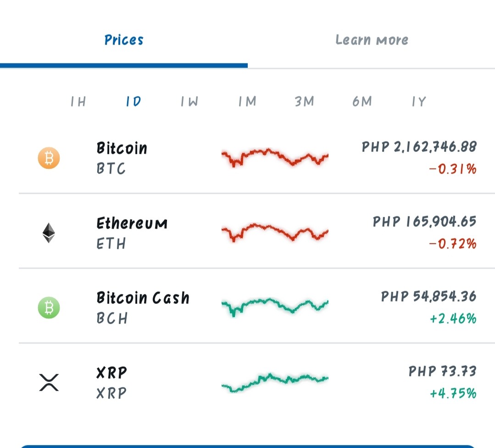Screen dimensions: 495x448
Task: Select the 1Y time range
Action: (x=419, y=101)
